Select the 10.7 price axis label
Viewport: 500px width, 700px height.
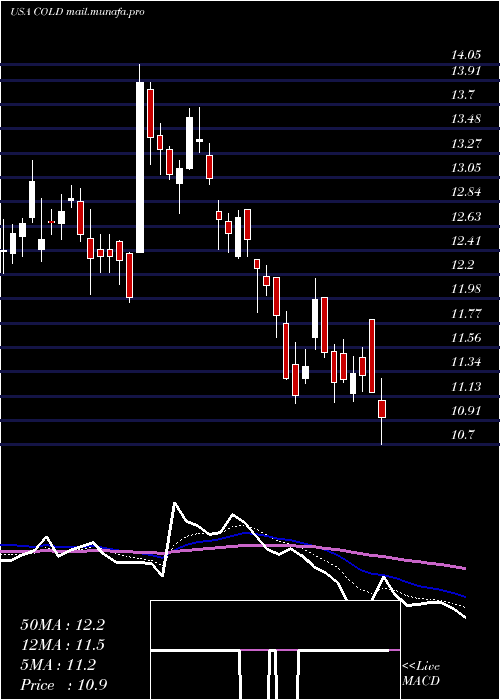(463, 435)
